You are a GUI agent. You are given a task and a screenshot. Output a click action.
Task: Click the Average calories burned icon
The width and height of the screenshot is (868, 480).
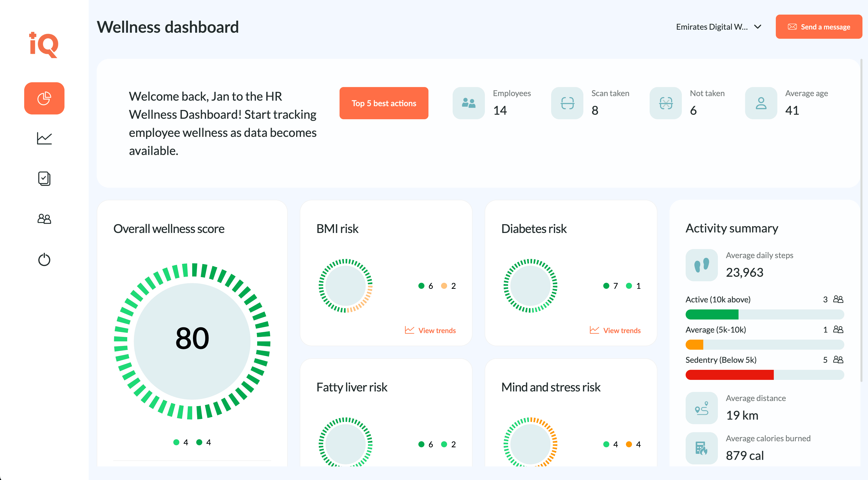click(702, 448)
